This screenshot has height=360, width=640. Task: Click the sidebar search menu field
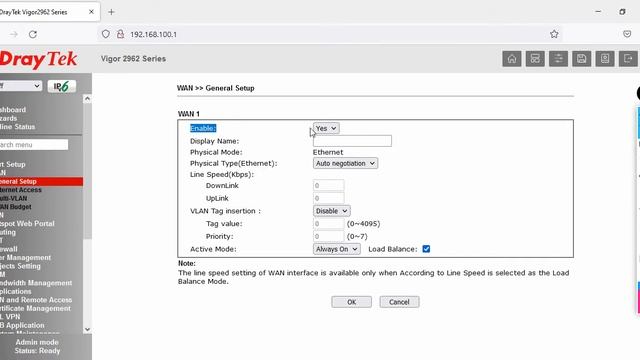click(x=34, y=145)
